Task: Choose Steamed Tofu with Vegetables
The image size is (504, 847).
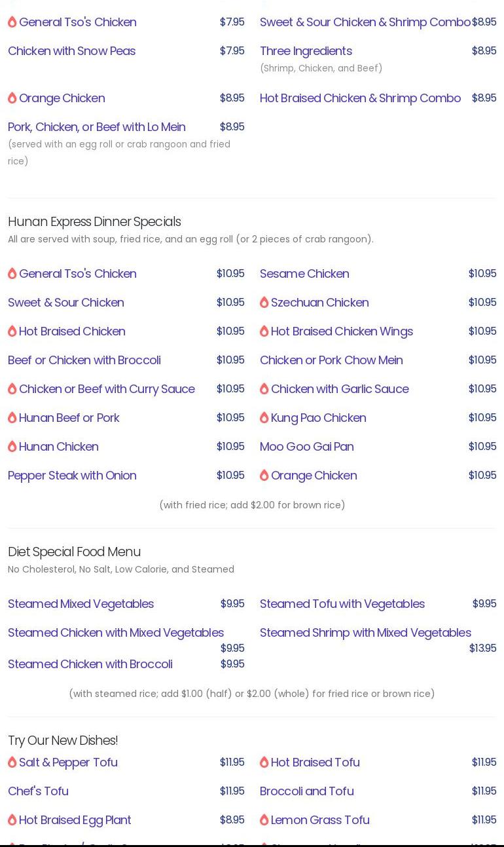Action: tap(342, 604)
